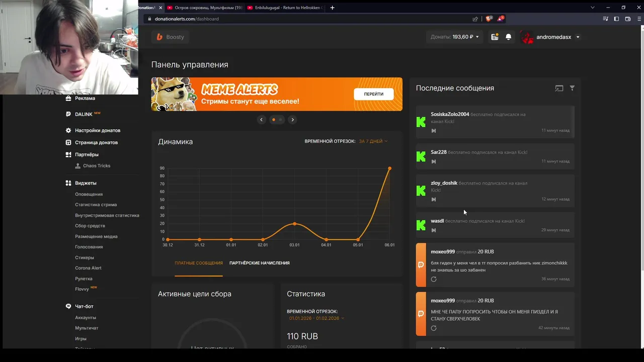Switch to Enbilulugugal YouTube browser tab
This screenshot has height=362, width=644.
[285, 8]
